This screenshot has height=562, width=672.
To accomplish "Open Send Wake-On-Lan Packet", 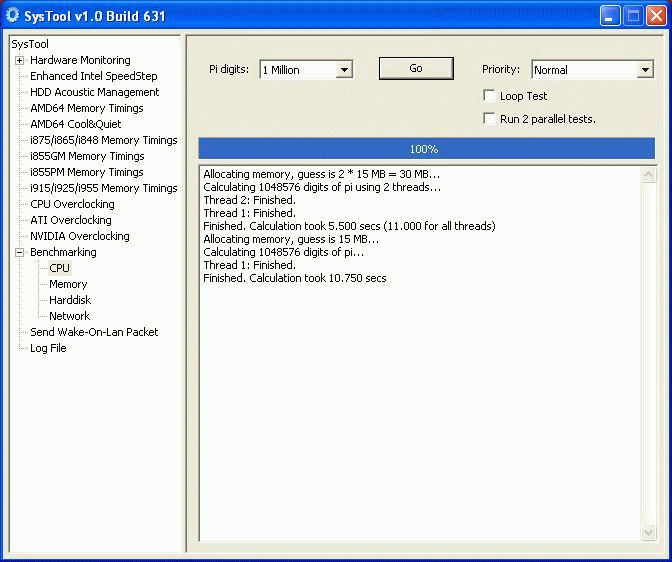I will (x=94, y=332).
